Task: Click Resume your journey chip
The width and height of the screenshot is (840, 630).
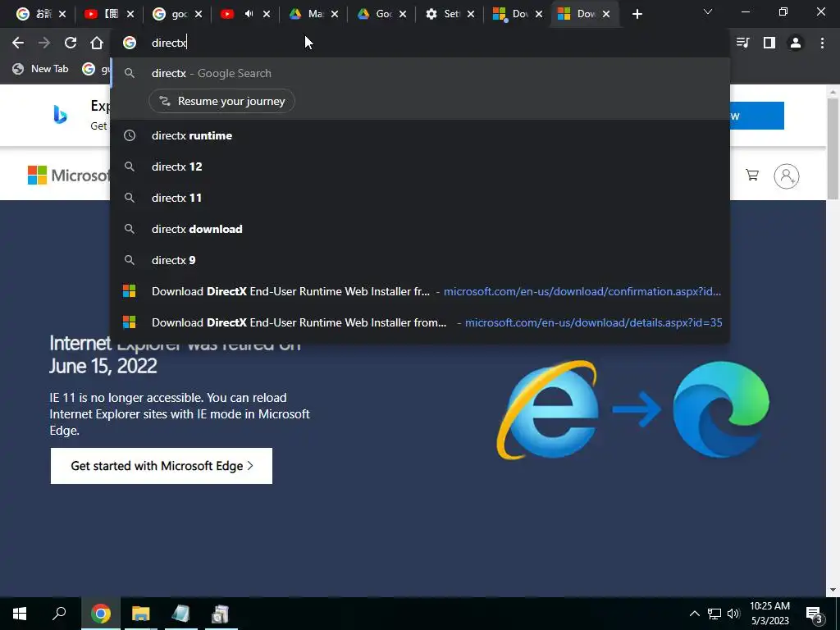Action: coord(221,101)
